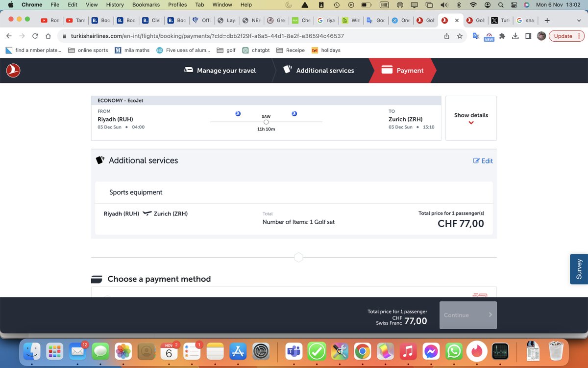The image size is (588, 368).
Task: Open the Survey side tab
Action: coord(579,269)
